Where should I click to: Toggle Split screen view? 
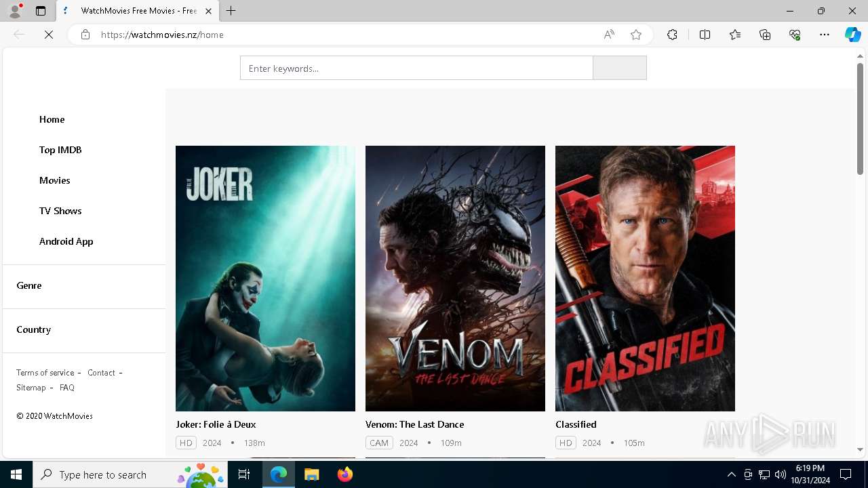(705, 35)
